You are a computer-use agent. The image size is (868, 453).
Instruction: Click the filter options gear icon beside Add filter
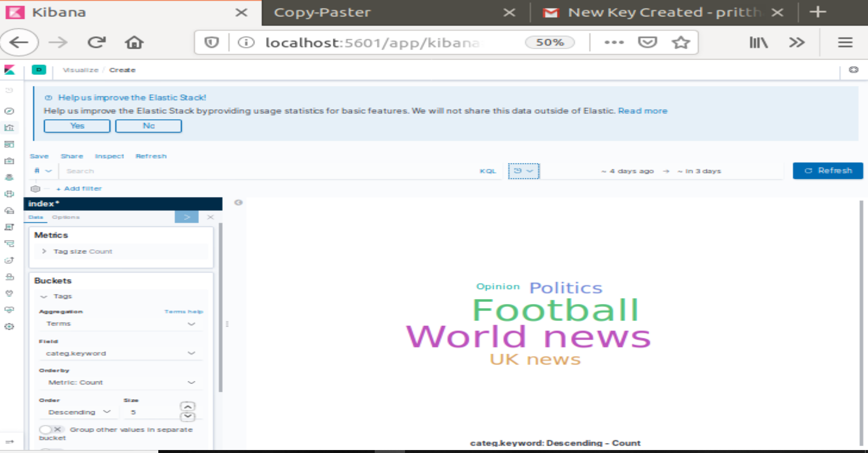click(x=35, y=189)
